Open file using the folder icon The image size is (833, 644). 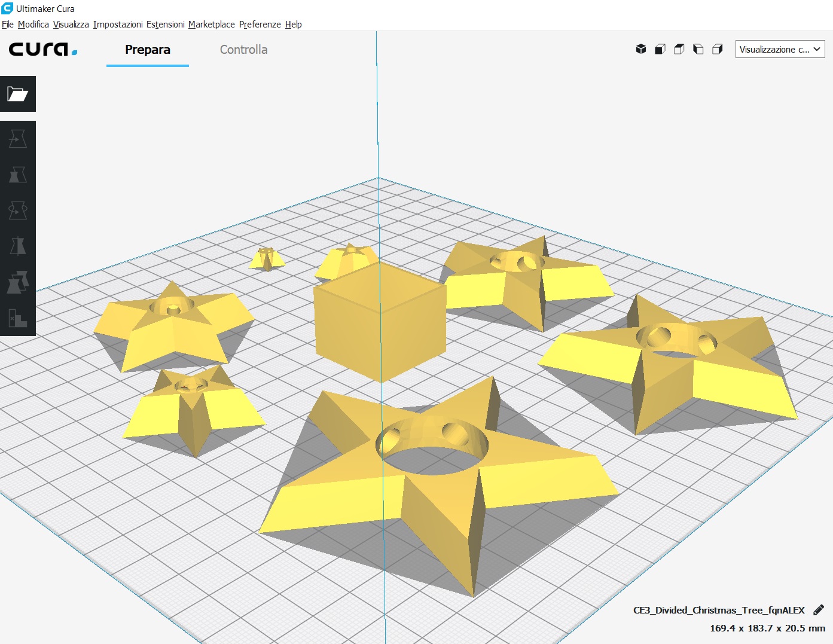18,94
